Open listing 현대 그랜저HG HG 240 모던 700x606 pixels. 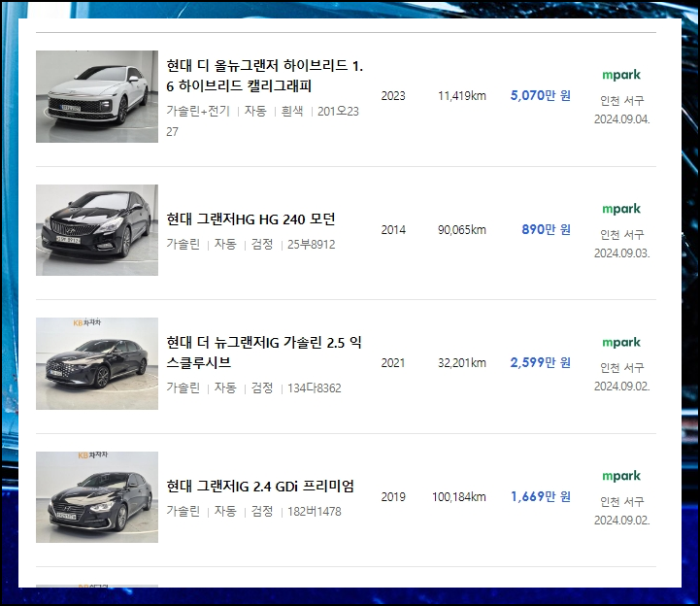click(250, 219)
